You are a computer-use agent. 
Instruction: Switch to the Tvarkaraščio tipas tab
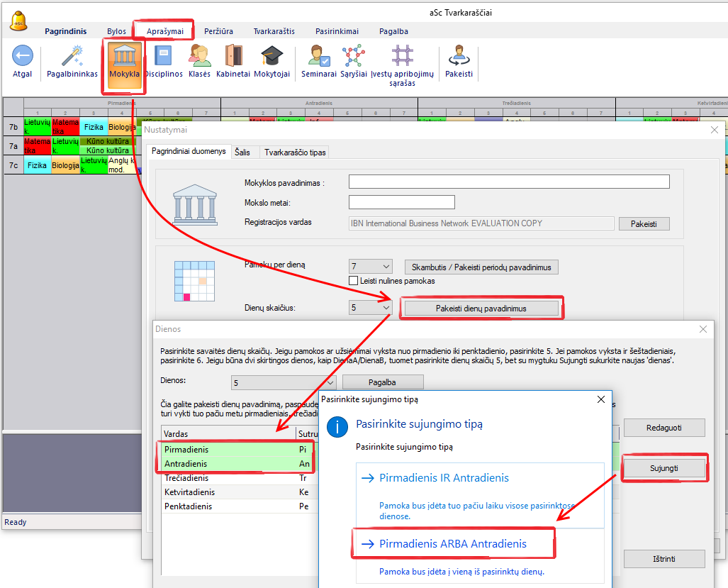(294, 152)
